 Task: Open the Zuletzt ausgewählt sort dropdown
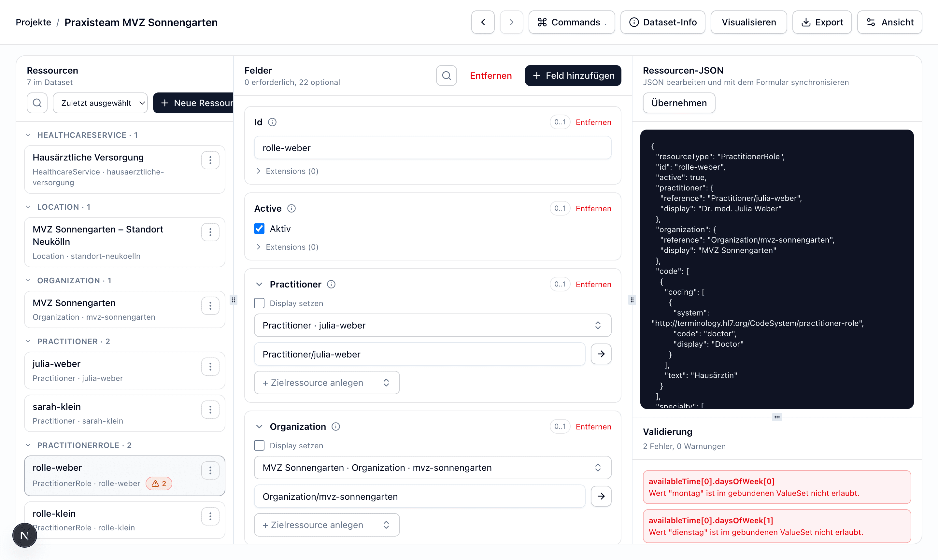click(x=100, y=103)
